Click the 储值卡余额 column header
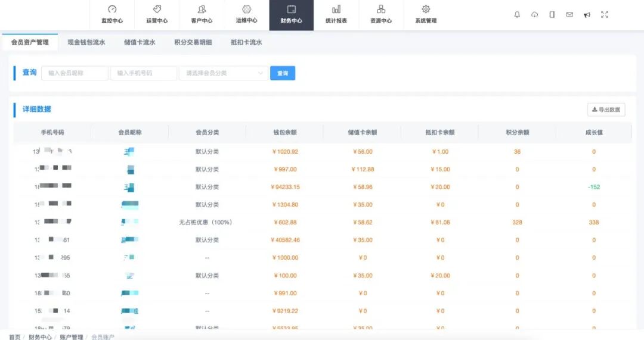Screen dimensions: 644x340 pos(363,132)
